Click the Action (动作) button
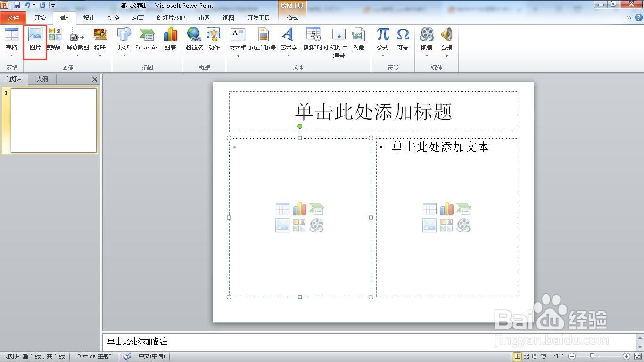 [x=214, y=39]
